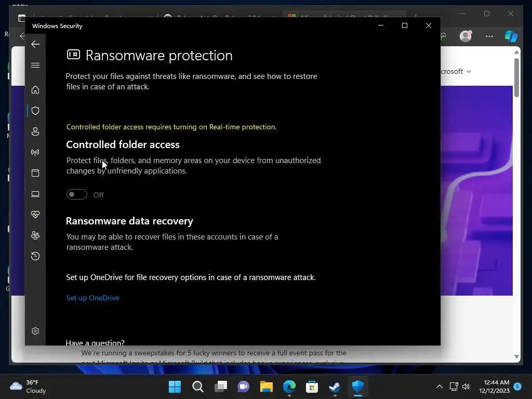Click the Controlled folder access heading
532x399 pixels.
click(123, 144)
